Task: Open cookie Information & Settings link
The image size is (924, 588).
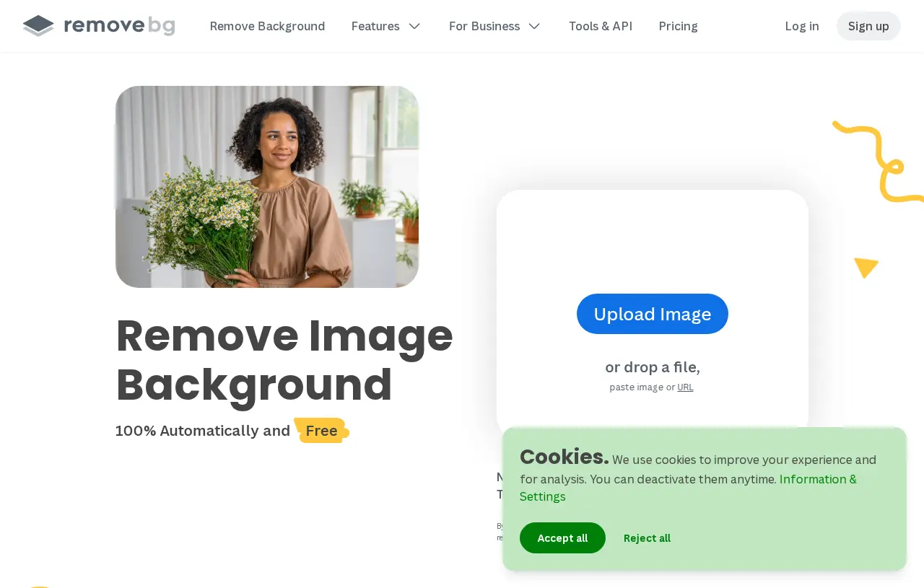Action: tap(688, 488)
